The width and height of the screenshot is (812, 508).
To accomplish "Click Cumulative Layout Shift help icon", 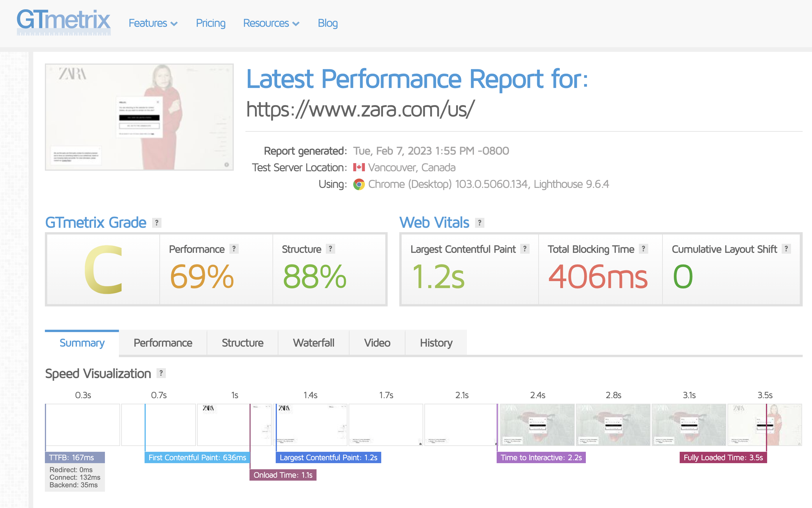I will [786, 249].
